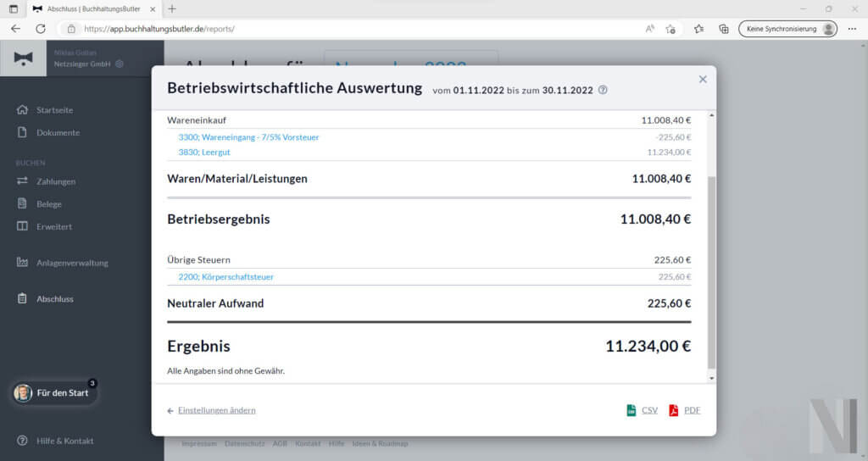The image size is (868, 461).
Task: Open account 3300 Wareneingang entry
Action: coord(248,136)
